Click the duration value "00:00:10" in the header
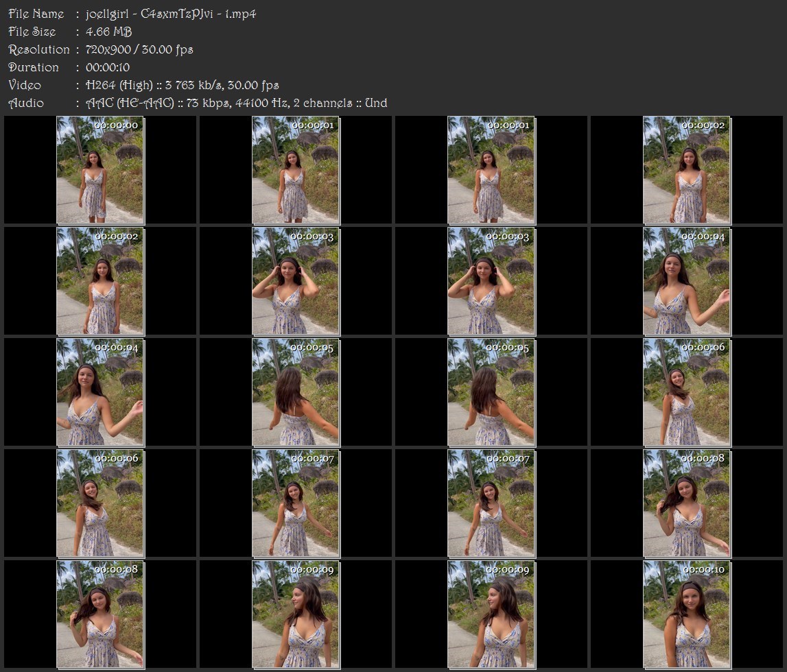 (x=108, y=67)
